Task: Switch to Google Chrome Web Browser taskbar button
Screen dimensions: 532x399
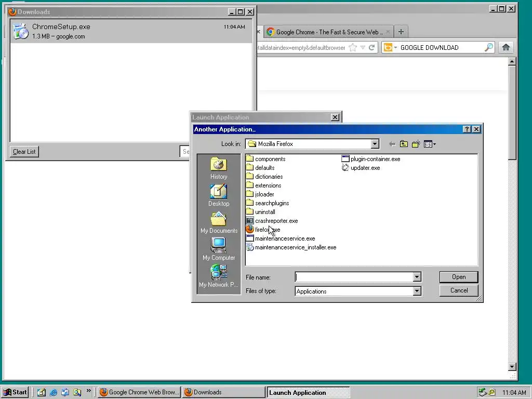Action: [x=139, y=392]
